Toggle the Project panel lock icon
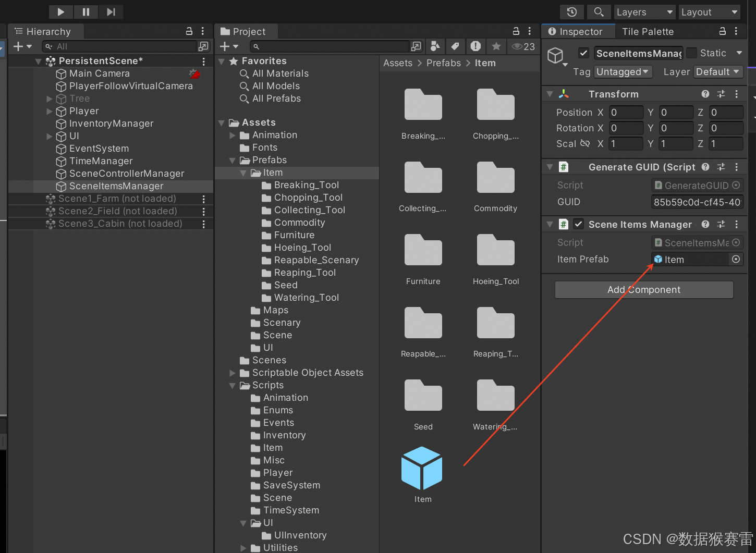 click(x=516, y=31)
